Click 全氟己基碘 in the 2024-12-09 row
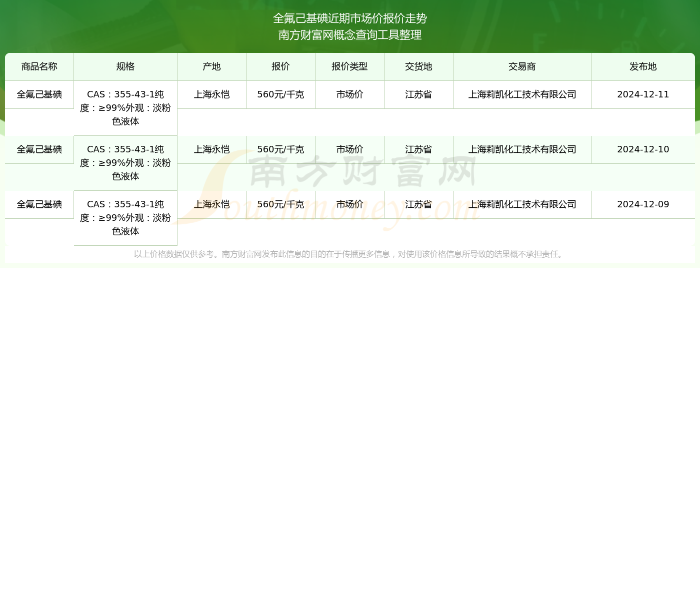This screenshot has height=602, width=700. coord(39,204)
